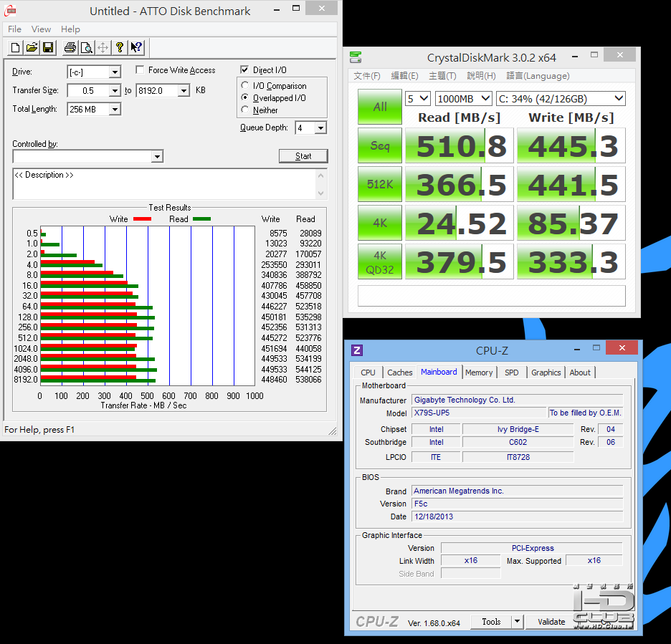This screenshot has width=671, height=644.
Task: Open a saved benchmark file in ATTO
Action: tap(32, 47)
